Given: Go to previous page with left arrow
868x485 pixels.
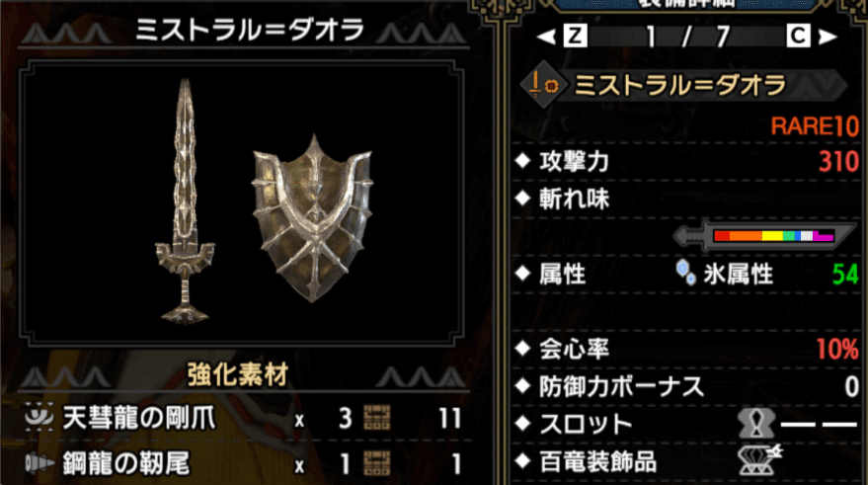Looking at the screenshot, I should (x=547, y=37).
